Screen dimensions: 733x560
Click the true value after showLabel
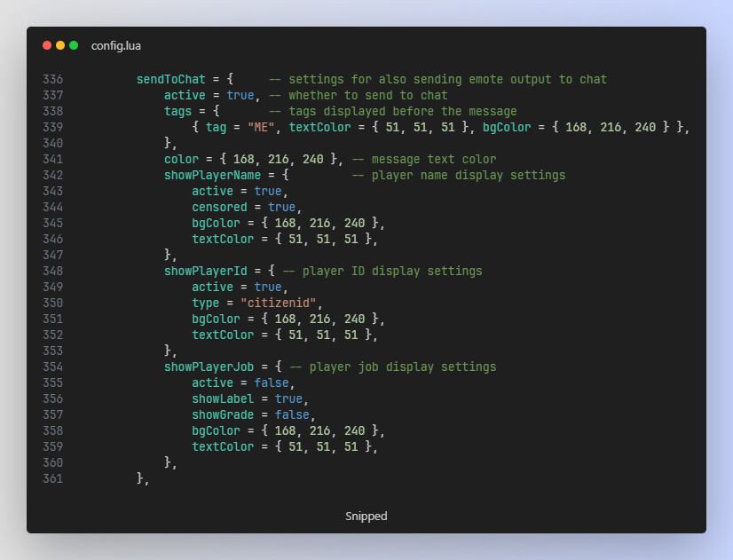[288, 398]
